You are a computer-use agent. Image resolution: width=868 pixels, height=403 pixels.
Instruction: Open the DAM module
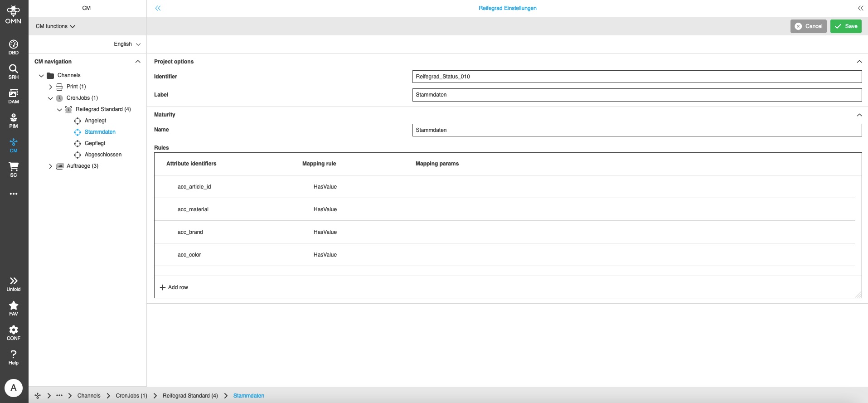(x=14, y=96)
